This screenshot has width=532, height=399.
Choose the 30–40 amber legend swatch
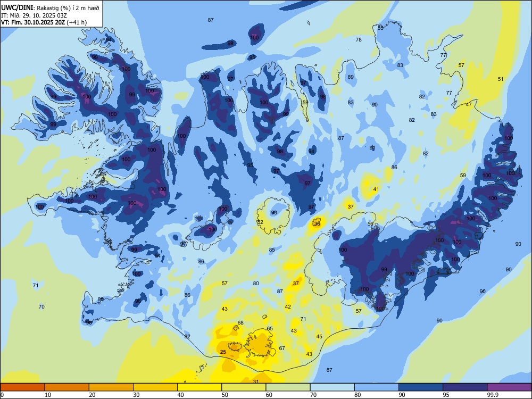click(155, 387)
